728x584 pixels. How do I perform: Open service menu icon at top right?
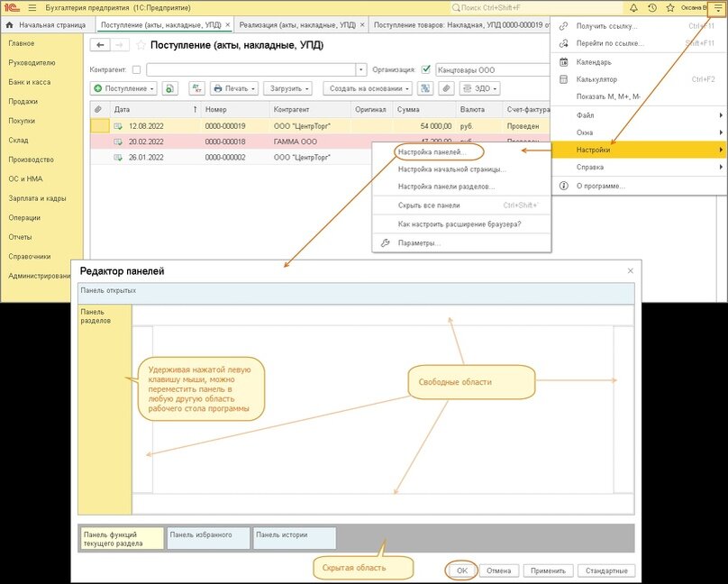tap(717, 8)
